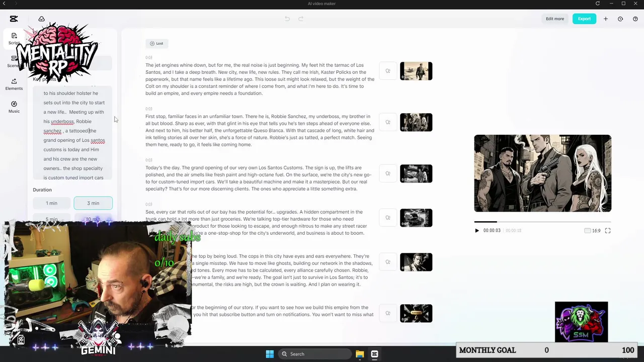Export the video

click(x=584, y=19)
